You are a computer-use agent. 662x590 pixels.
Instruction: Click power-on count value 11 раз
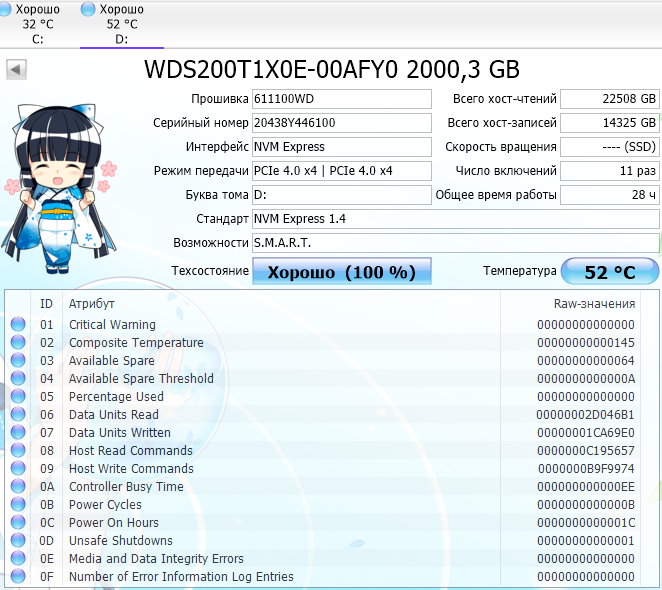click(x=610, y=171)
